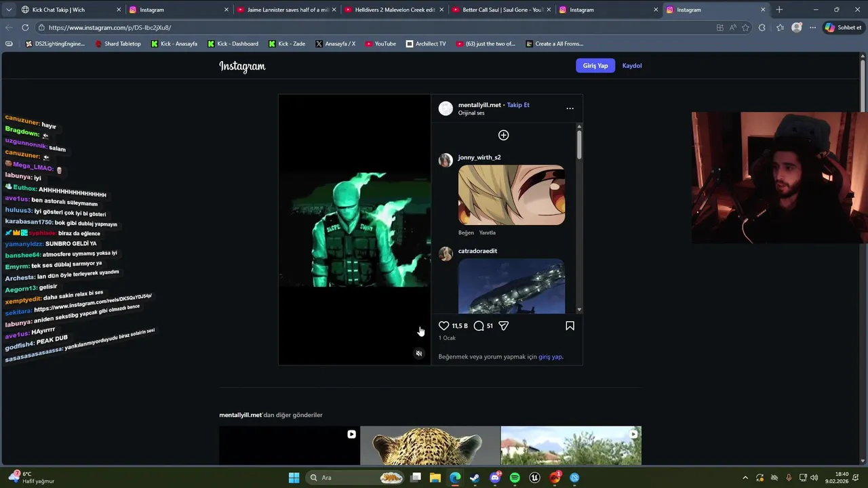Open the Sohbet et Copilot button
The image size is (868, 488).
click(844, 28)
